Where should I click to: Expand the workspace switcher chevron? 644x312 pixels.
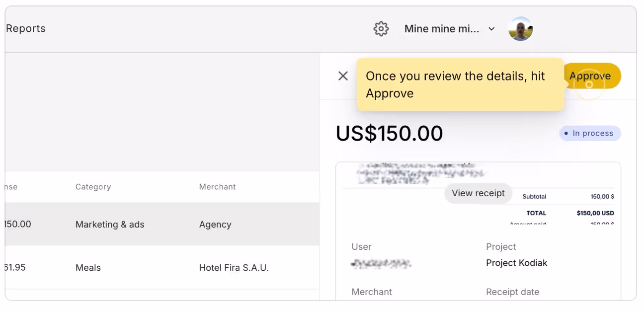click(x=491, y=29)
